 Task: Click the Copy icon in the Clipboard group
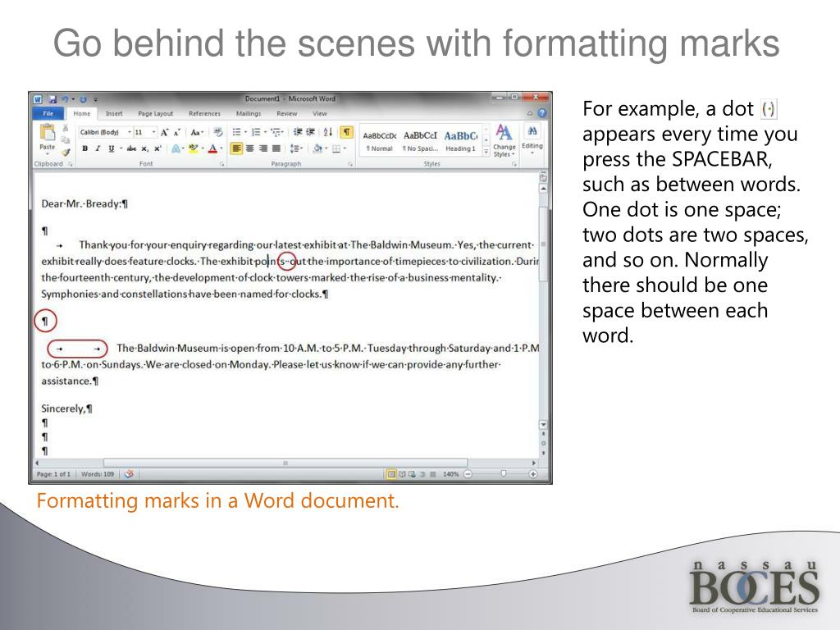pyautogui.click(x=66, y=139)
